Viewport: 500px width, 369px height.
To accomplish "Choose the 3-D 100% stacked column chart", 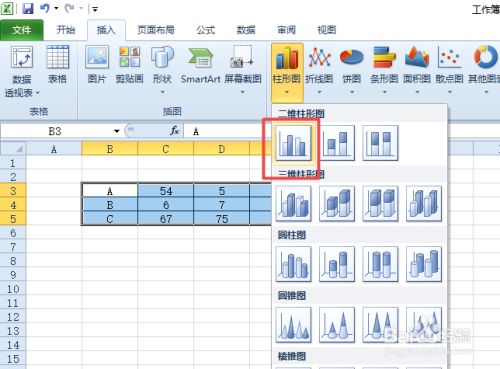I will tap(380, 204).
